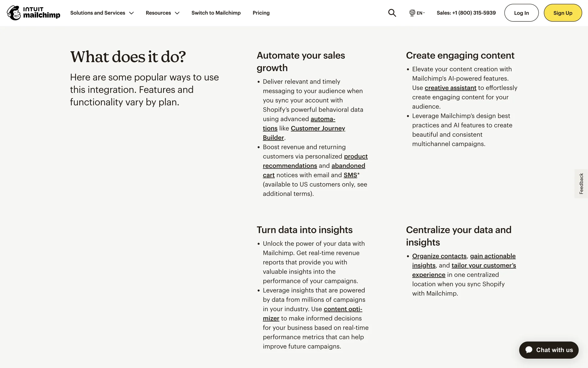Visit the content optimizer link

click(x=343, y=309)
